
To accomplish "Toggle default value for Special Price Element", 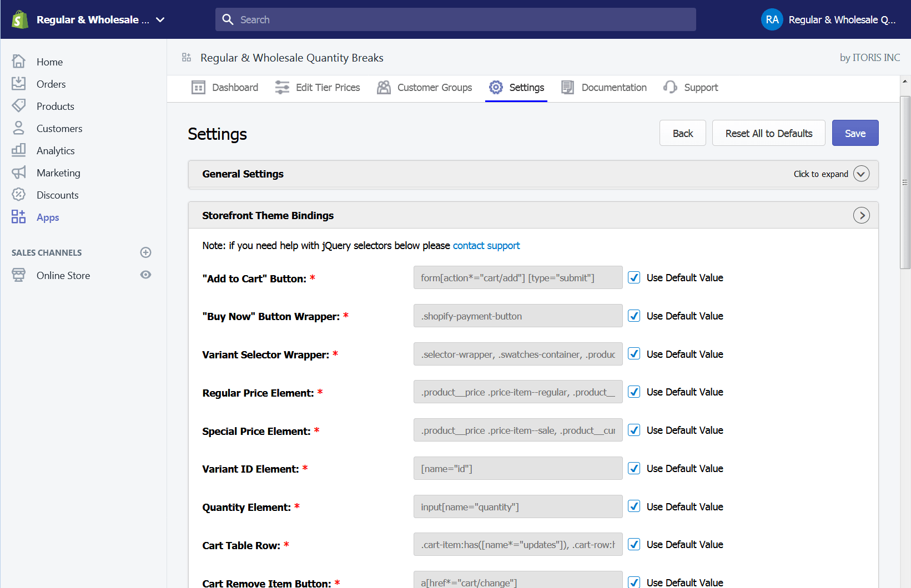I will (x=634, y=430).
